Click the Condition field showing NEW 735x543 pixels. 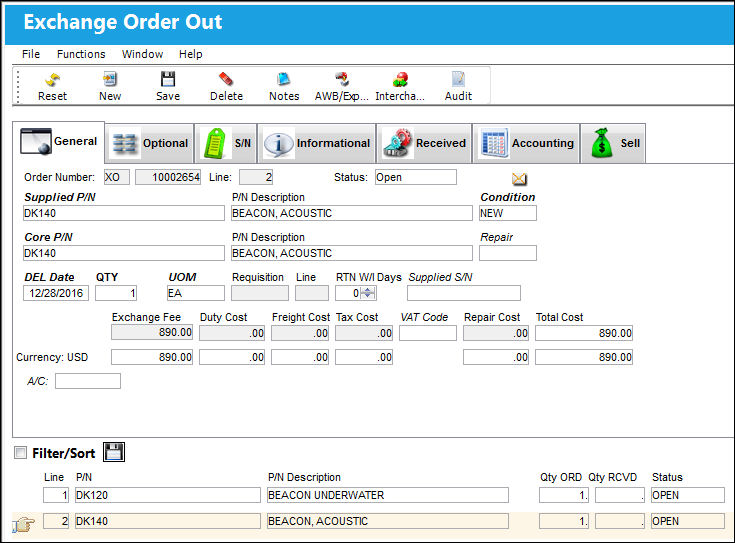pos(508,213)
